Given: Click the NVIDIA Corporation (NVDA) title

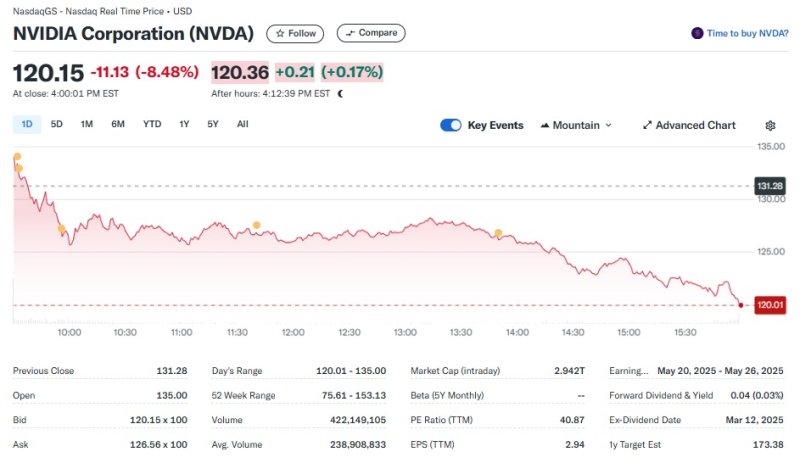Looking at the screenshot, I should [x=133, y=34].
